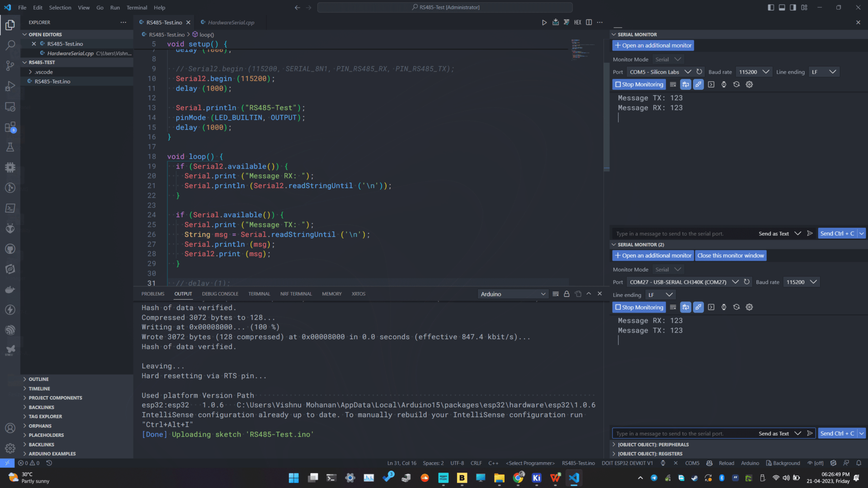Open the Search view in activity bar
The image size is (868, 488).
click(x=10, y=45)
